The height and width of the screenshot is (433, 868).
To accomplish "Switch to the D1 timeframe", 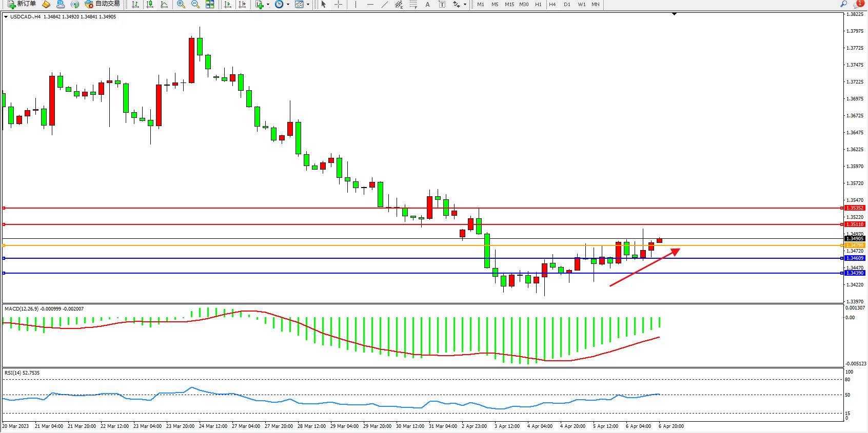I will point(567,4).
